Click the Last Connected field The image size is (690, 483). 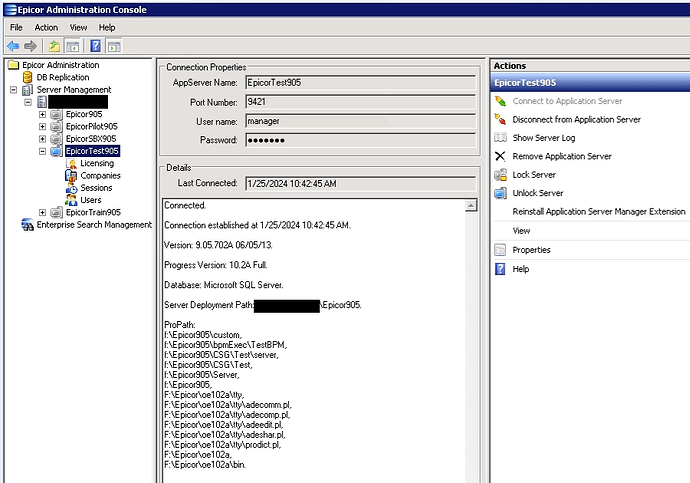(360, 183)
